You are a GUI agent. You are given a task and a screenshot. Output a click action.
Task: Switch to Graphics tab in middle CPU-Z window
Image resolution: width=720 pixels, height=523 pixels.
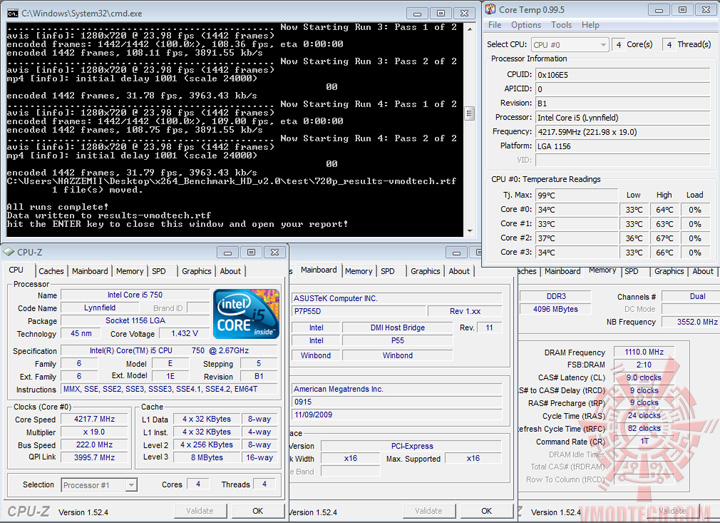[425, 271]
